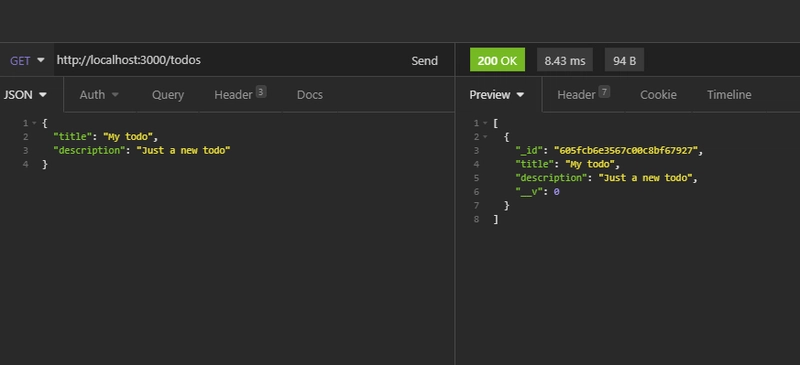Switch to the Query tab
The height and width of the screenshot is (365, 800).
(x=168, y=95)
